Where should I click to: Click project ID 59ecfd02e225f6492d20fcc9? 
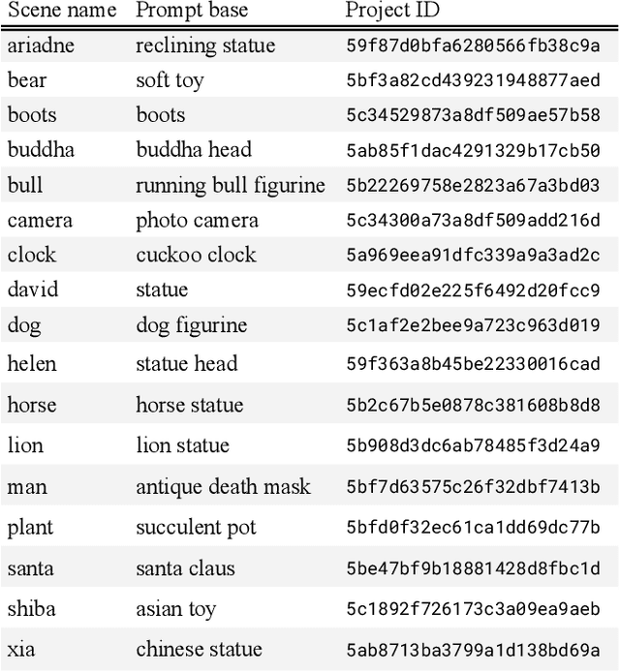(x=473, y=290)
